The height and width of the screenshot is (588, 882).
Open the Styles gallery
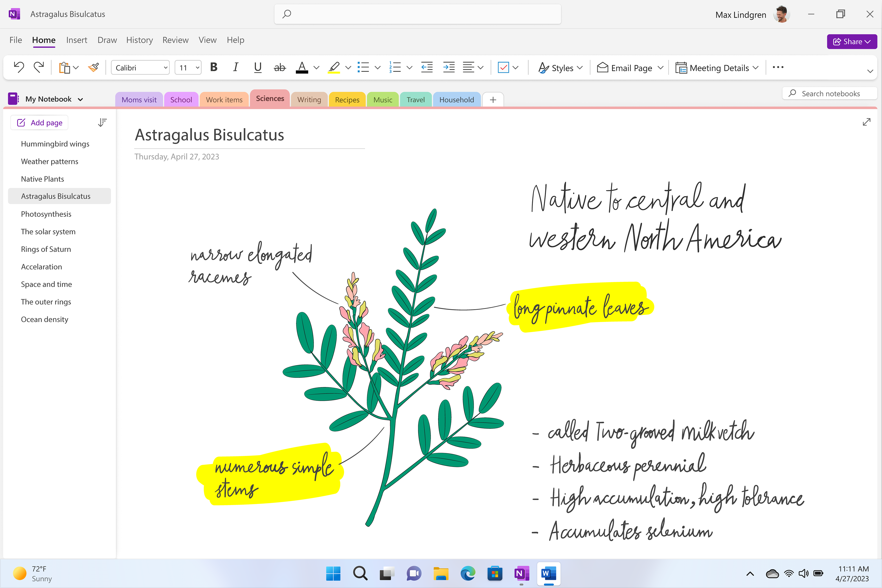[560, 68]
